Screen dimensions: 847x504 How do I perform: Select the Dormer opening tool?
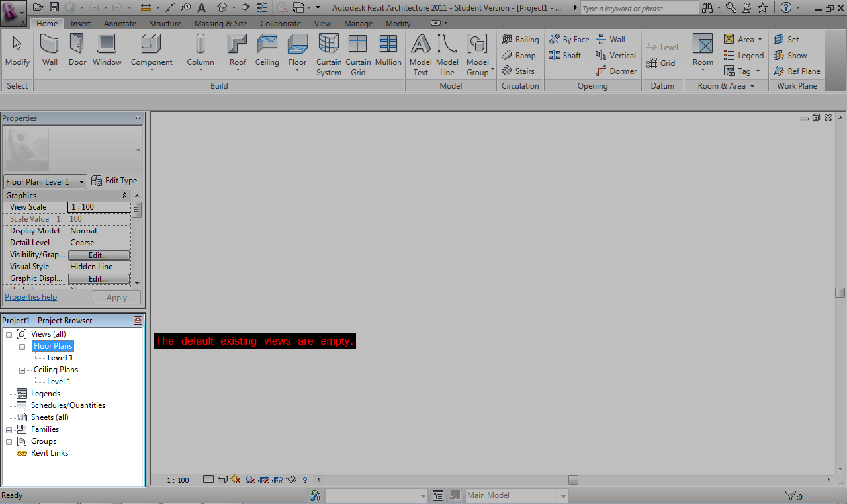pos(615,71)
